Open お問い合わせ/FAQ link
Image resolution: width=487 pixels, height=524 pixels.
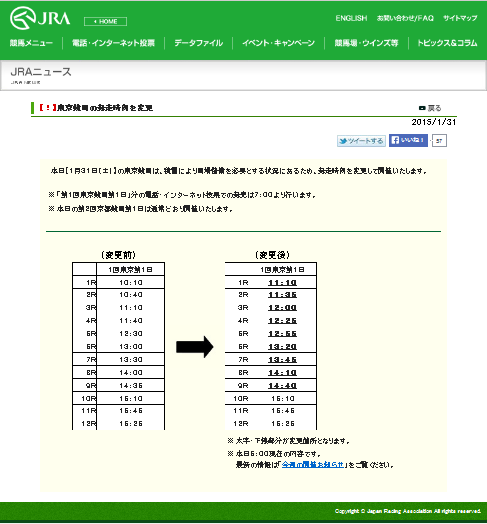click(x=405, y=18)
